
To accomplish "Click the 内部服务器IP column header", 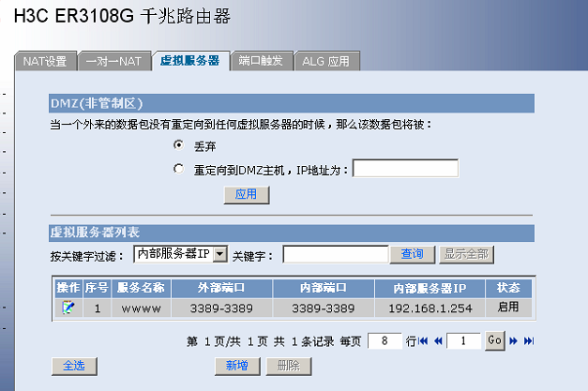I will 430,288.
